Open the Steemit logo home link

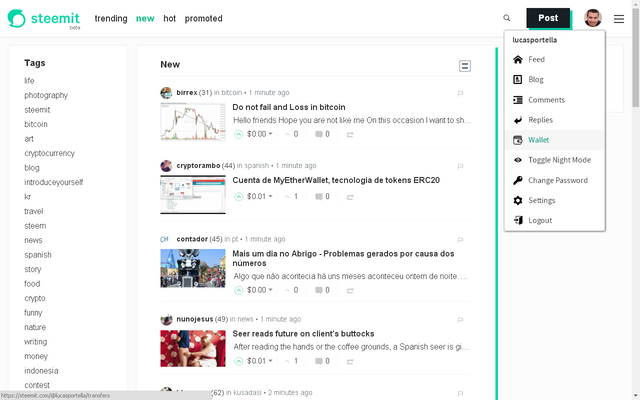(x=44, y=19)
